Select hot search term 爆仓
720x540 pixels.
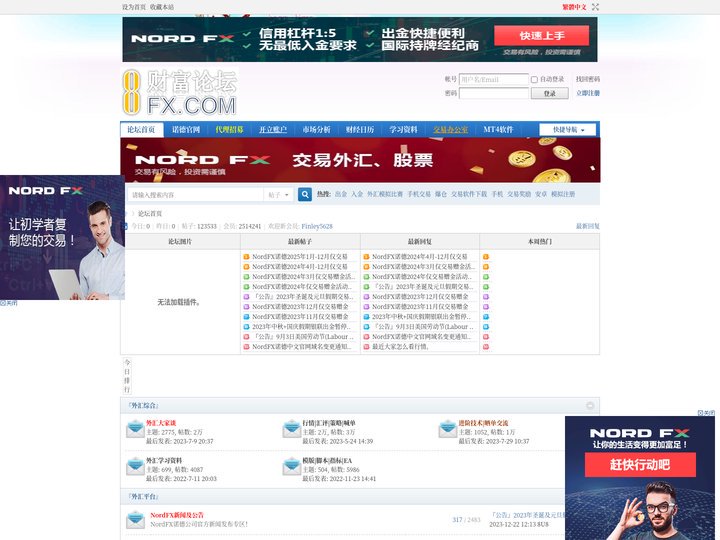(441, 194)
